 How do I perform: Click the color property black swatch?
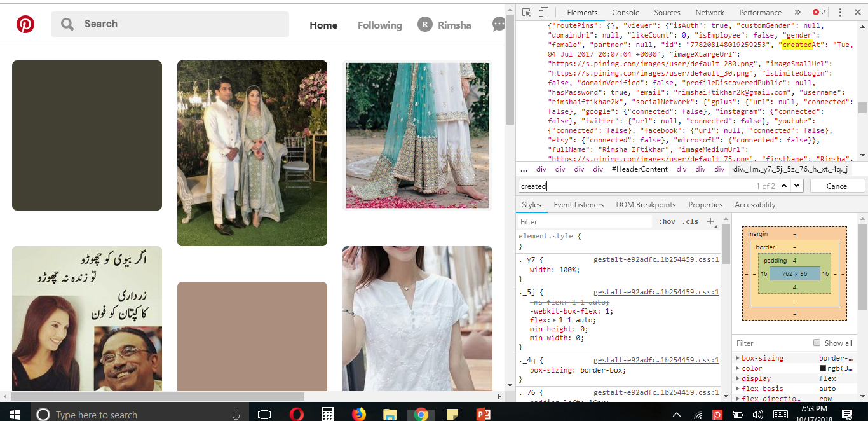[823, 368]
